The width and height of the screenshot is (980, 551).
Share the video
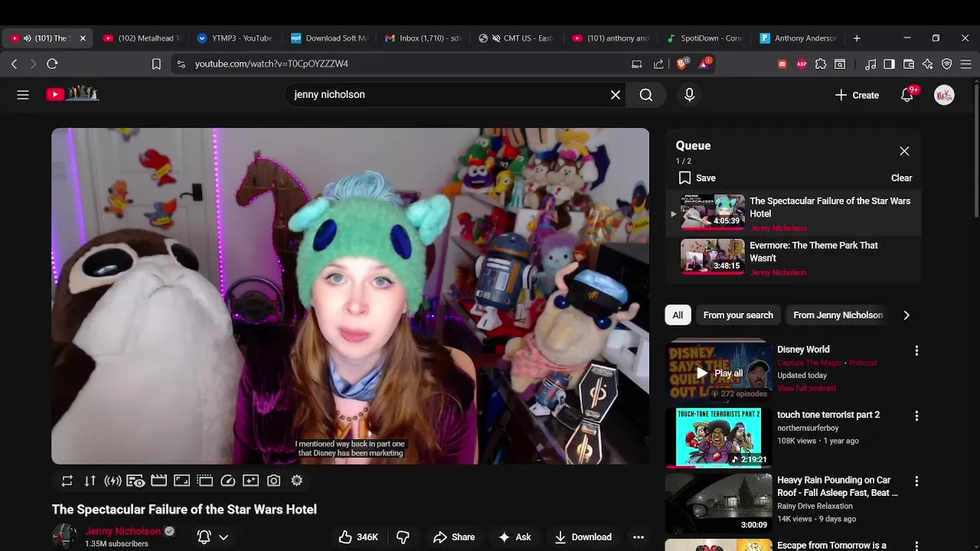point(454,537)
